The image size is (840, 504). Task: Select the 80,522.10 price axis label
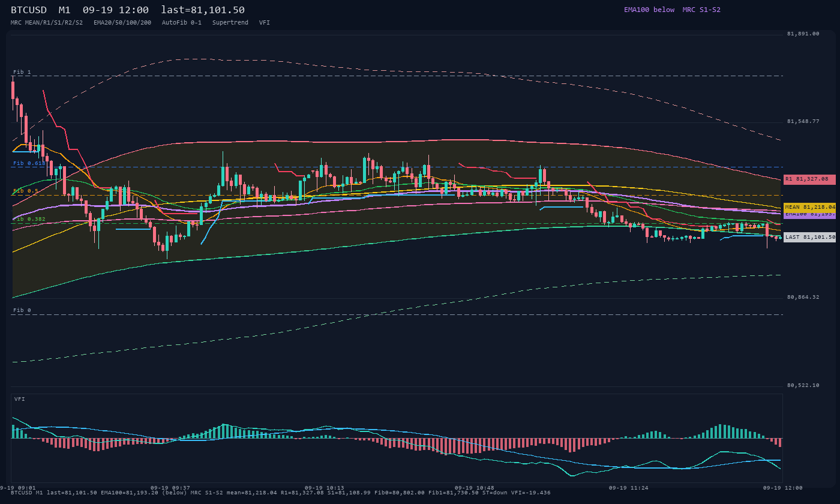click(803, 385)
